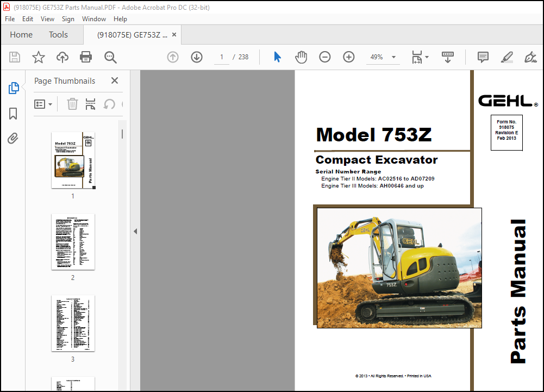Open the View menu

[47, 19]
